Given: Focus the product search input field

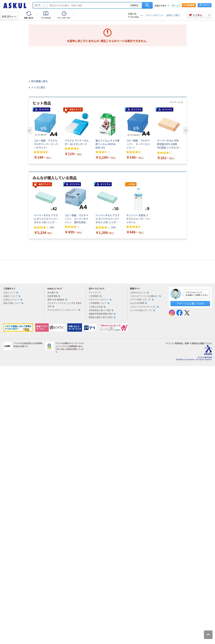Looking at the screenshot, I should (x=88, y=5).
